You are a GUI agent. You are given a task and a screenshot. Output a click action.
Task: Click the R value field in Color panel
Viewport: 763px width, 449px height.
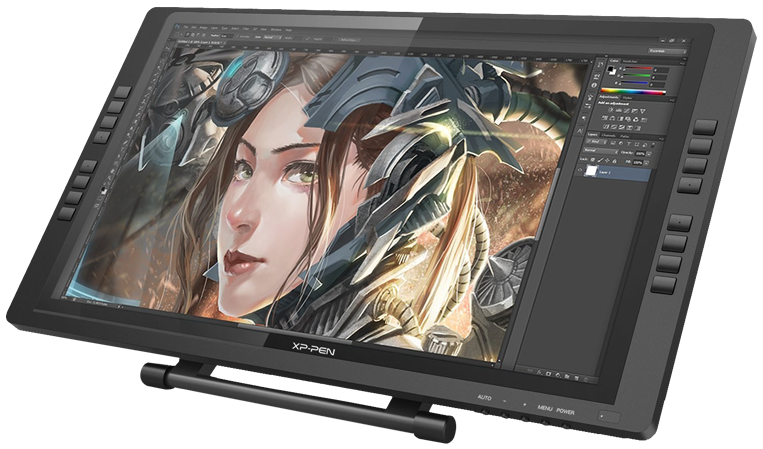662,70
